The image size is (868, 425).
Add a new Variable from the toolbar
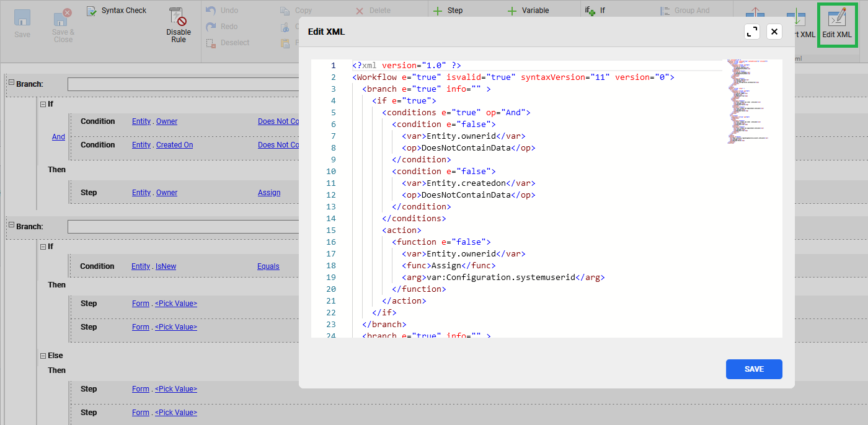528,11
